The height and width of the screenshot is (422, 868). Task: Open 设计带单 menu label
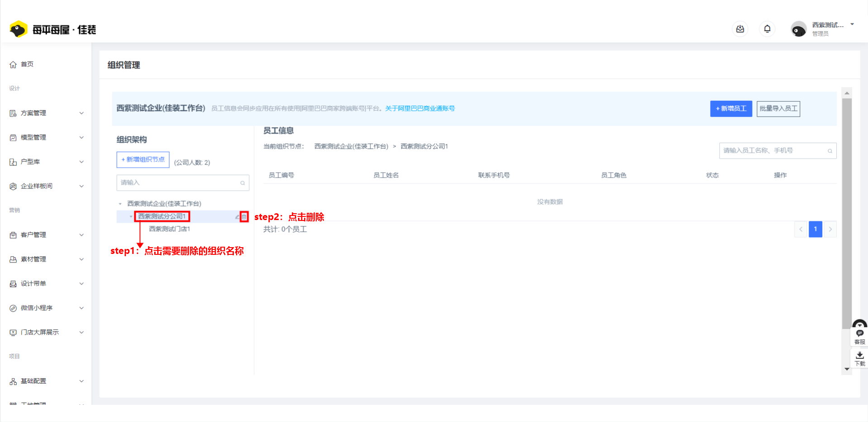[x=33, y=284]
